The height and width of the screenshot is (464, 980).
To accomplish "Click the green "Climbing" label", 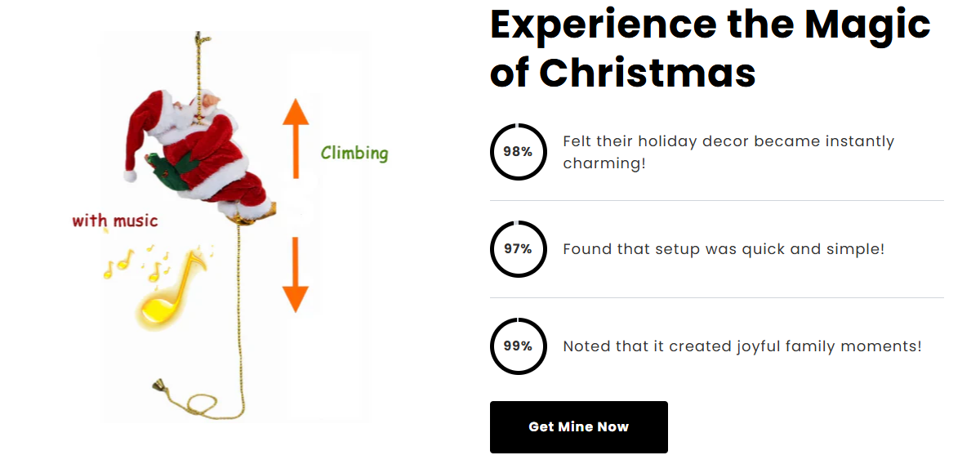I will [x=354, y=153].
